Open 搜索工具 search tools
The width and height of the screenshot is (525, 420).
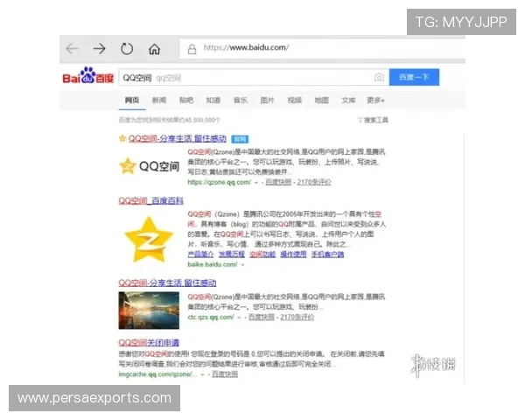click(376, 120)
